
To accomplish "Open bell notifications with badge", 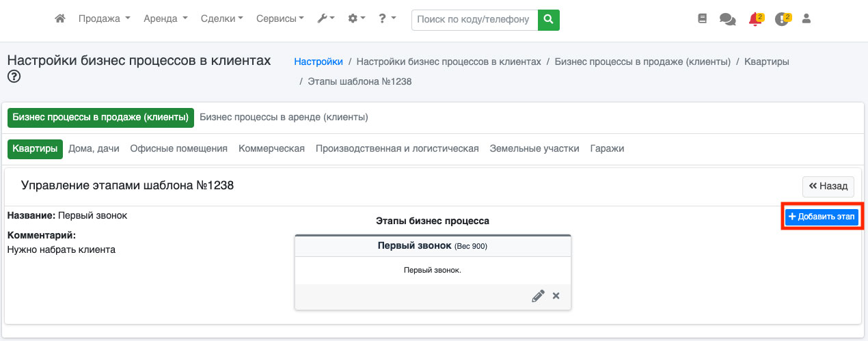I will pyautogui.click(x=755, y=19).
